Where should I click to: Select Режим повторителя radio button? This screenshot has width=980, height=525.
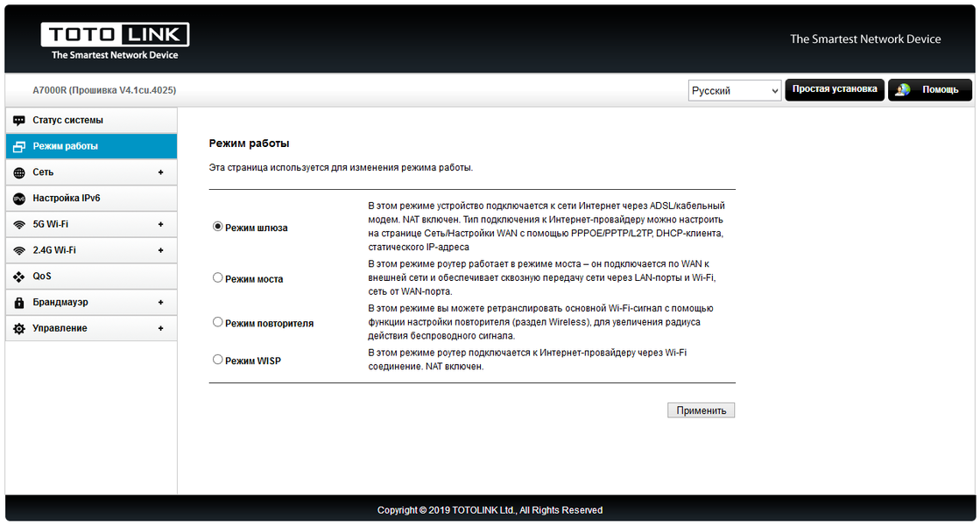tap(217, 322)
